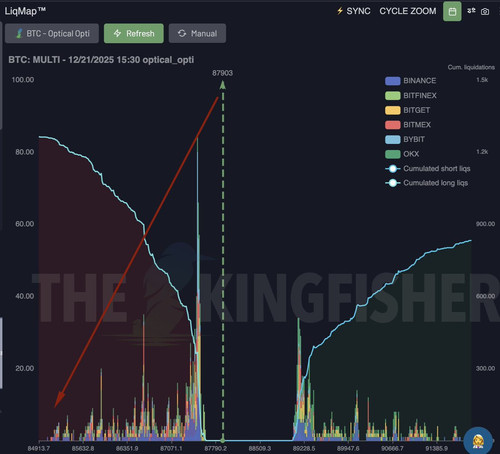Click the 88509.3 x-axis label
The width and height of the screenshot is (500, 454).
click(260, 449)
